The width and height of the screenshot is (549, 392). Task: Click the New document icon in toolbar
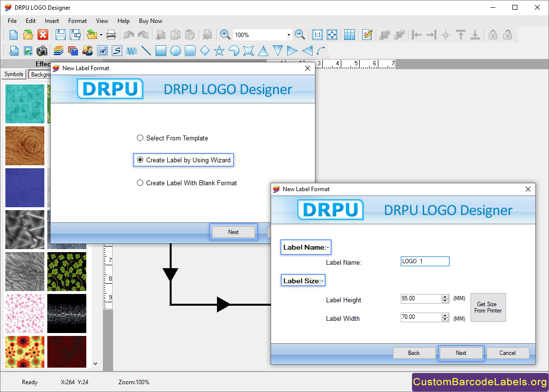pyautogui.click(x=13, y=35)
